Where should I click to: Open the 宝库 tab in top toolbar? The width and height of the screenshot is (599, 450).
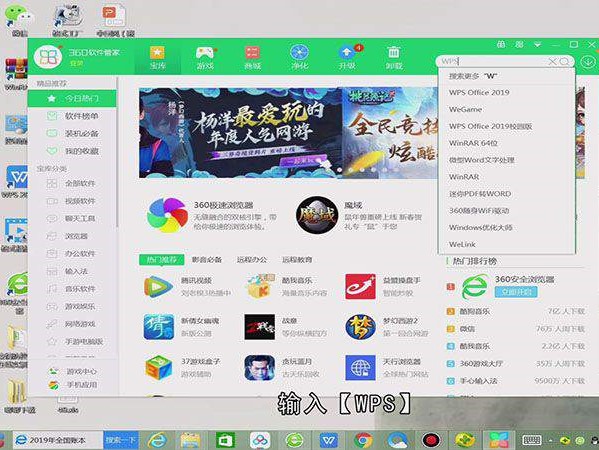(x=157, y=57)
